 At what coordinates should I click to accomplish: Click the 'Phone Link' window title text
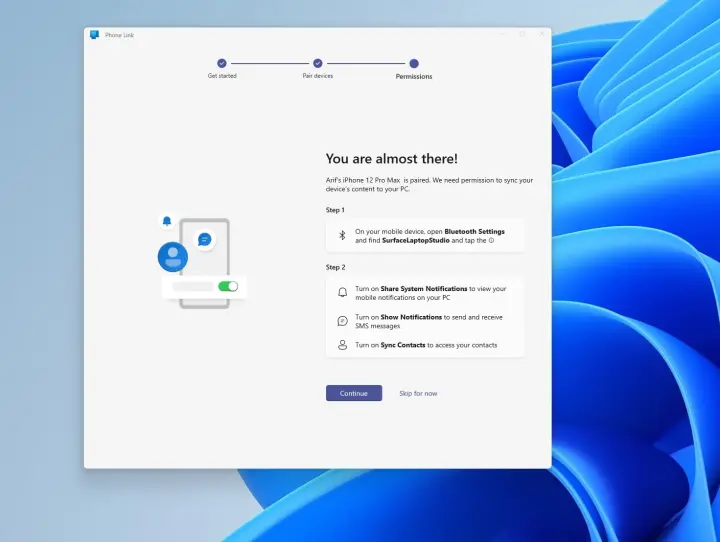pyautogui.click(x=119, y=35)
